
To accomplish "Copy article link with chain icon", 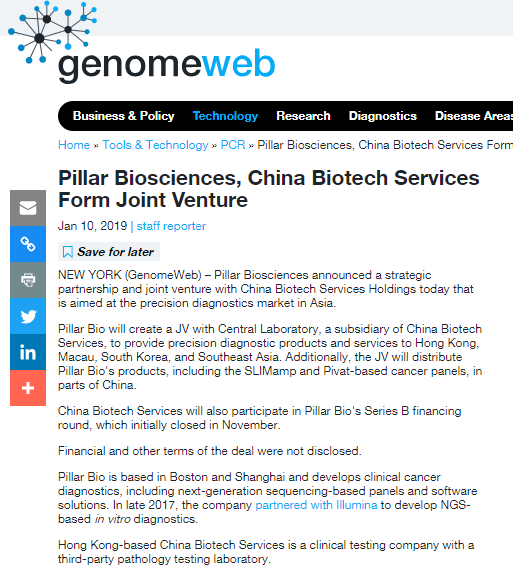I will point(28,244).
